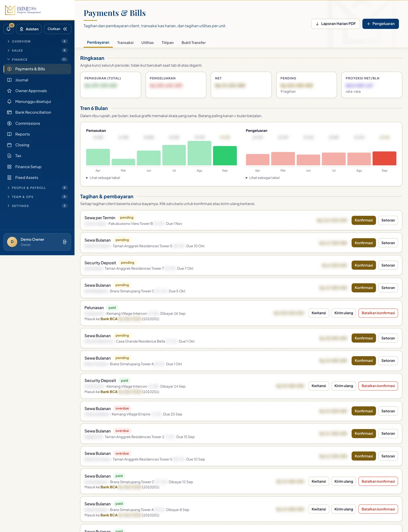Expand the Settings sidebar section
The image size is (408, 532).
(x=37, y=206)
